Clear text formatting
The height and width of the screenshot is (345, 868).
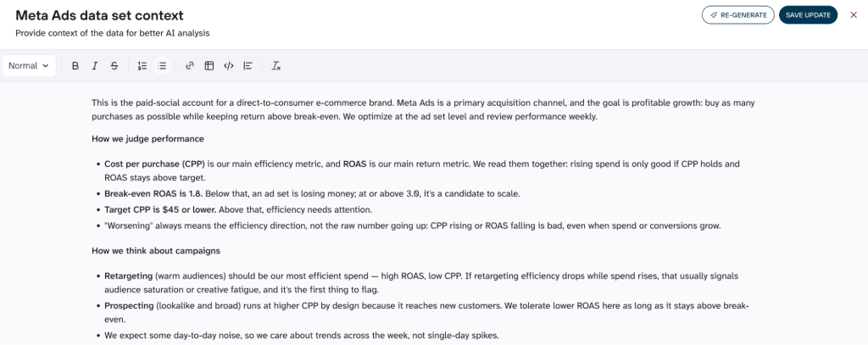275,66
